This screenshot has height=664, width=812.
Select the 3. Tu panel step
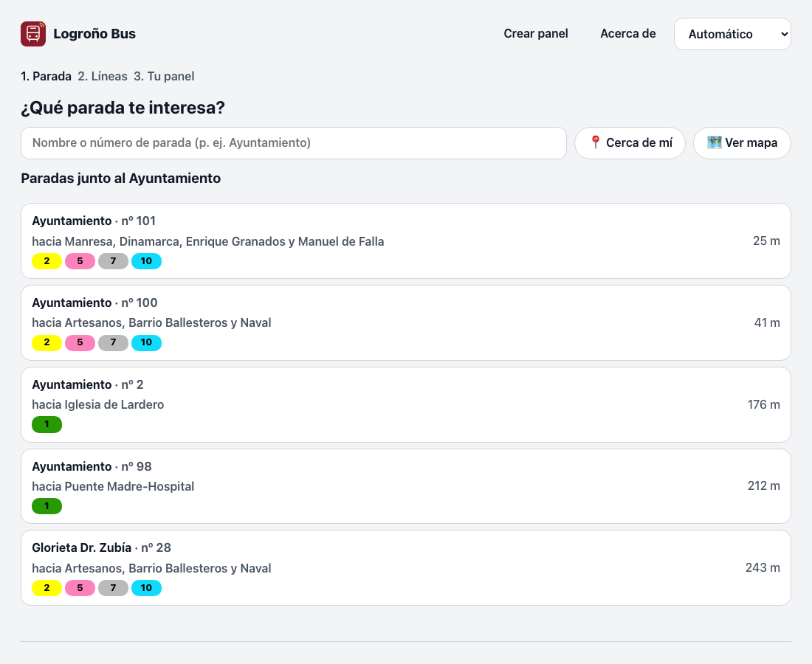click(164, 76)
